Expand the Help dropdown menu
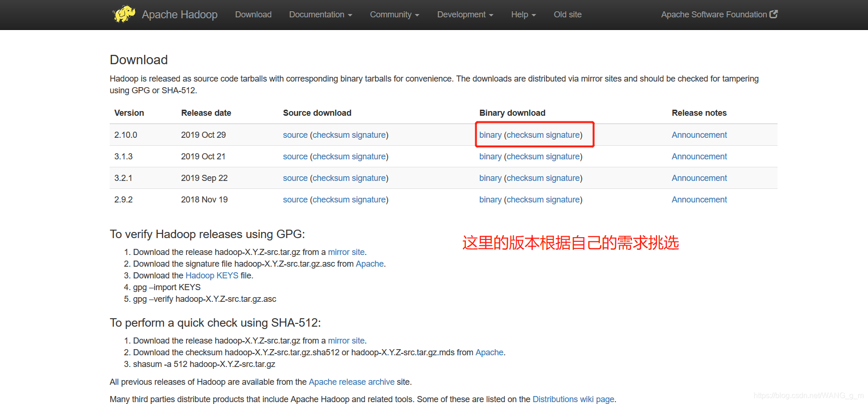 coord(524,15)
